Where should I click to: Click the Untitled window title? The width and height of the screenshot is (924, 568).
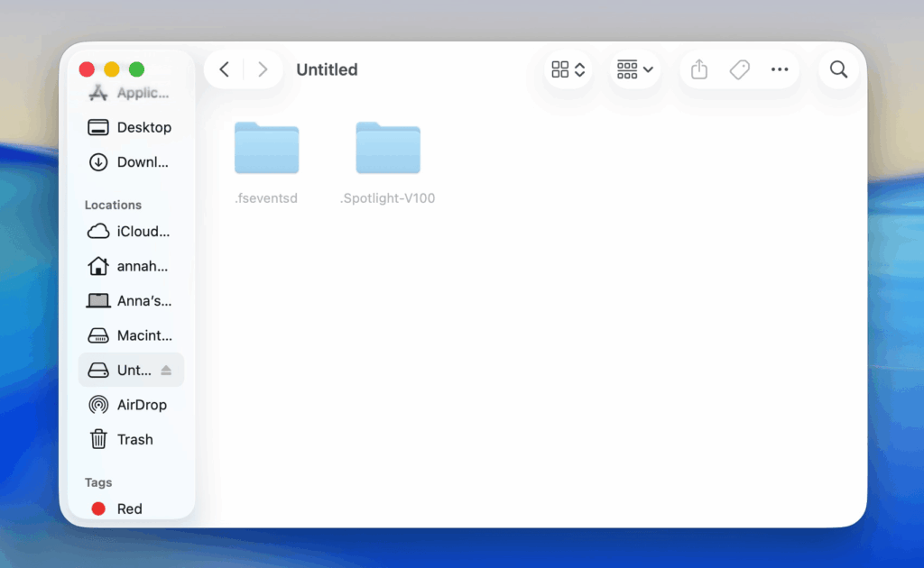tap(327, 69)
